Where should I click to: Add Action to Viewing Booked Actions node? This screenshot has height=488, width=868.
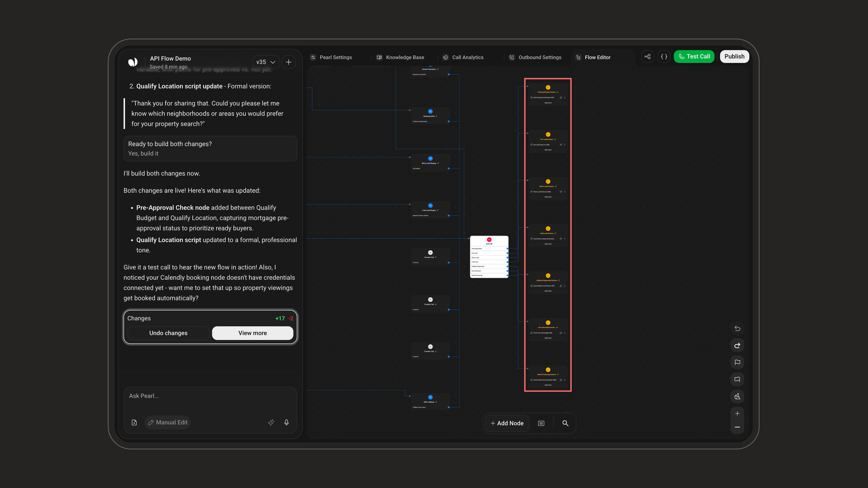548,103
